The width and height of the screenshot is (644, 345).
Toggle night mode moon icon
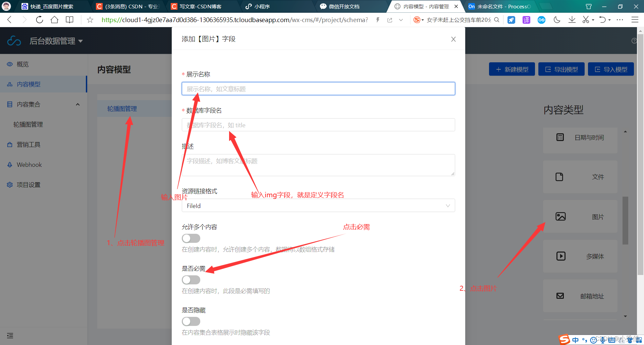(557, 20)
